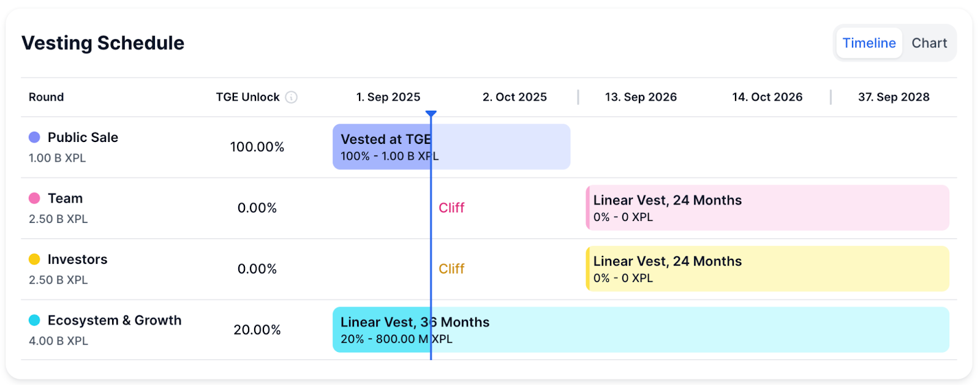Image resolution: width=980 pixels, height=385 pixels.
Task: Select the yellow dot beside Investors
Action: pyautogui.click(x=34, y=259)
